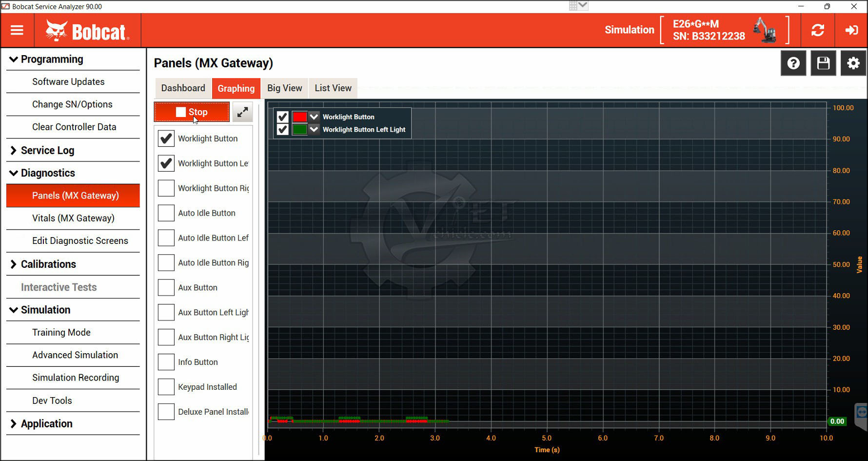Expand the Service Log section

[x=73, y=150]
